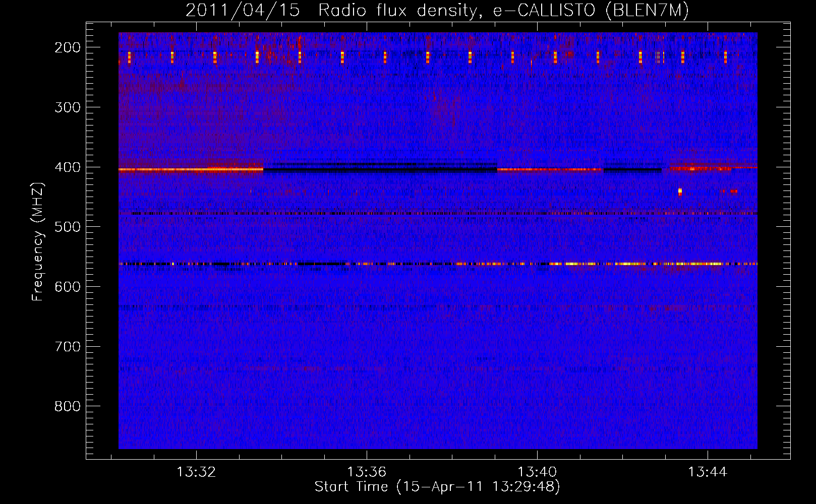Click the 200 frequency tick label
The image size is (816, 504).
68,47
